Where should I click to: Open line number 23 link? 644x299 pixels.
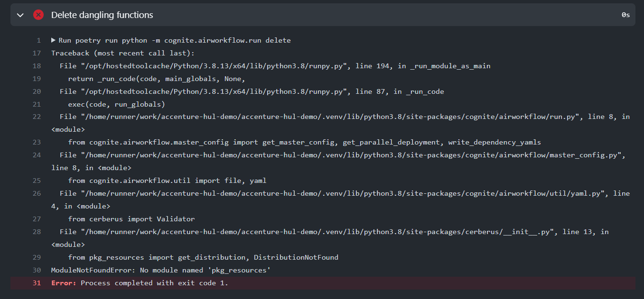coord(37,142)
